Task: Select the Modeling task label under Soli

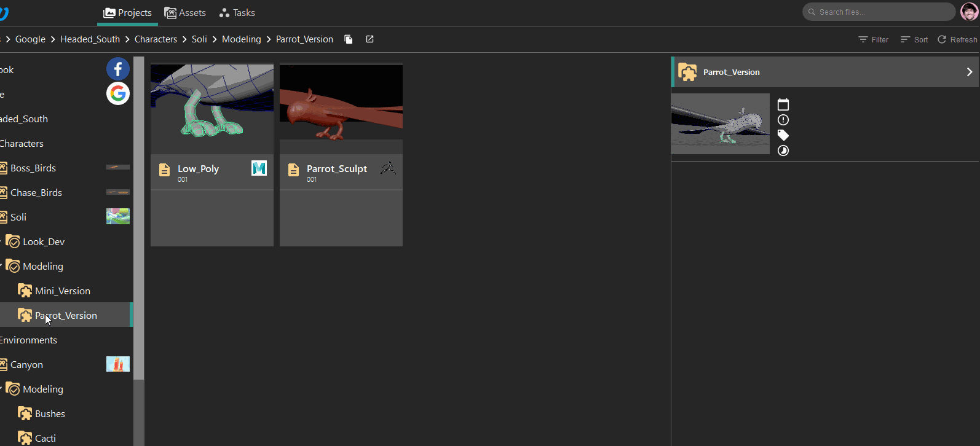Action: [x=43, y=266]
